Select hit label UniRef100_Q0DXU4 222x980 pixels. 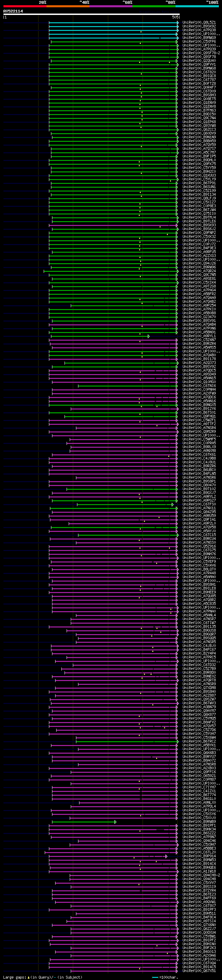click(199, 932)
